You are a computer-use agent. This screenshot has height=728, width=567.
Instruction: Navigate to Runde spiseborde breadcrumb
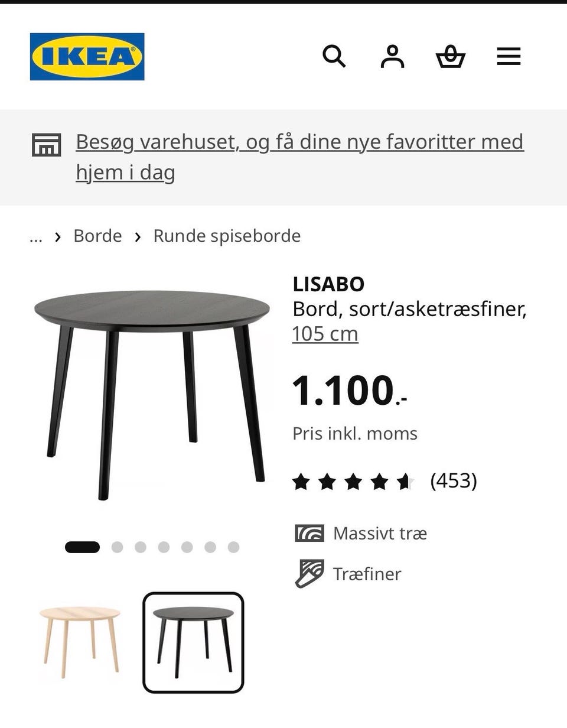click(x=227, y=236)
